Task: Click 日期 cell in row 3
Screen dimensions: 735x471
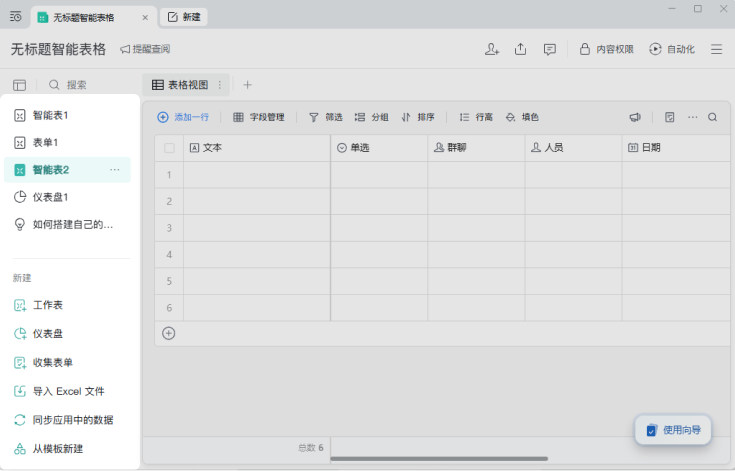Action: (x=676, y=228)
